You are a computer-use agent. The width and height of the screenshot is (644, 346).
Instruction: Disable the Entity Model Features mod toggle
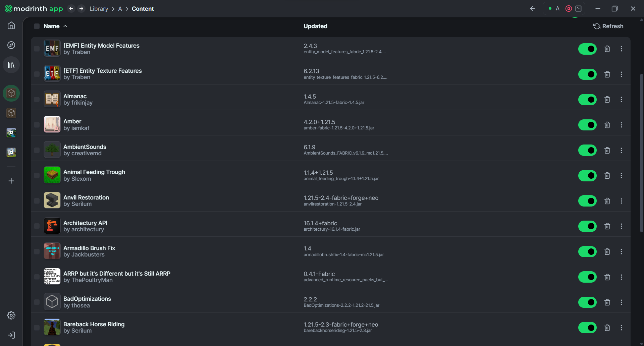tap(587, 49)
